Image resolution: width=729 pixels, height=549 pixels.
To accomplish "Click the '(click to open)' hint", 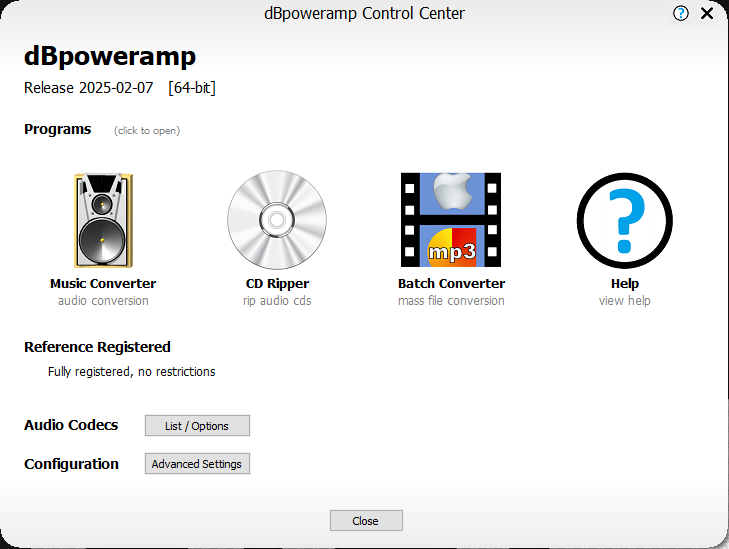I will 147,131.
